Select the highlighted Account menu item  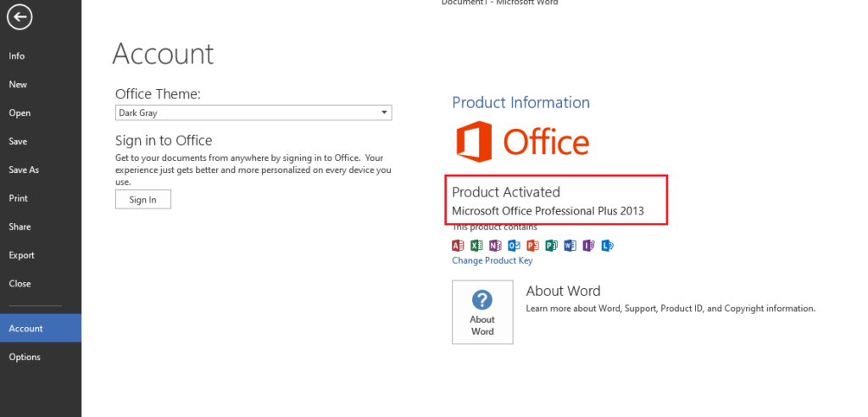coord(41,328)
